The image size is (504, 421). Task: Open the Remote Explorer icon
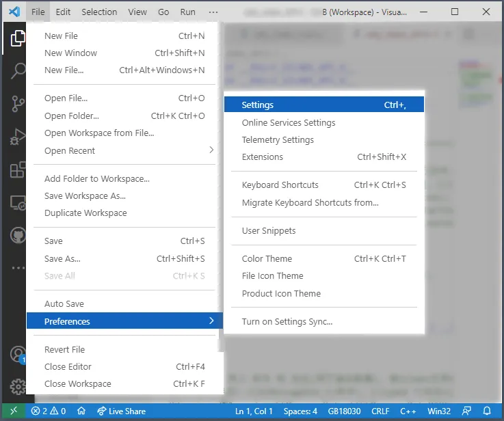tap(18, 202)
